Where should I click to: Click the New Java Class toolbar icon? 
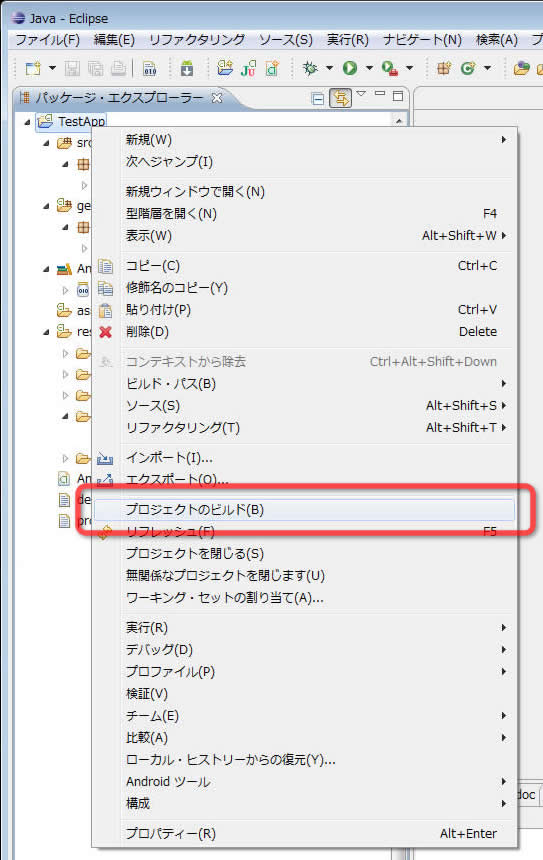pos(468,68)
